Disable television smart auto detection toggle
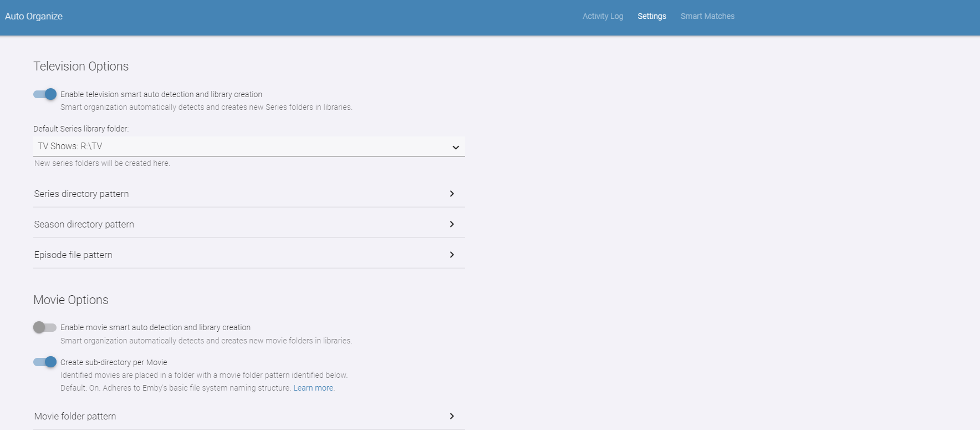Image resolution: width=980 pixels, height=430 pixels. [x=45, y=94]
